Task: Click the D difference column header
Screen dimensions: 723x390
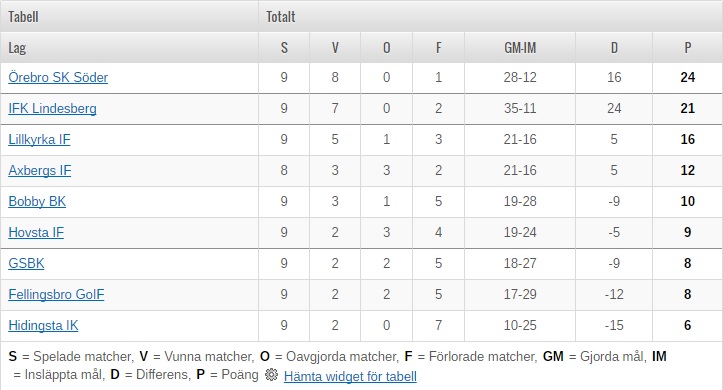Action: tap(614, 47)
